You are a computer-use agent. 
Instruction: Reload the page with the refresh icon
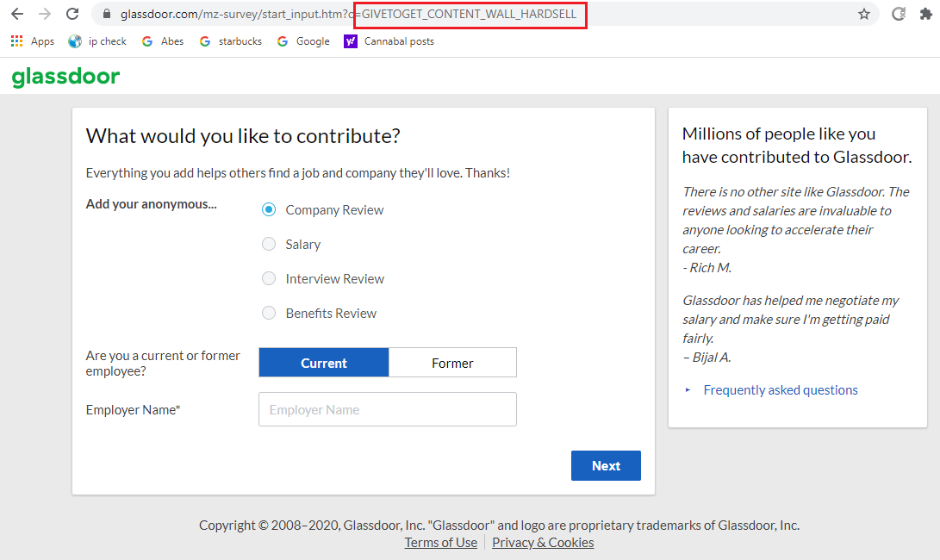coord(72,14)
